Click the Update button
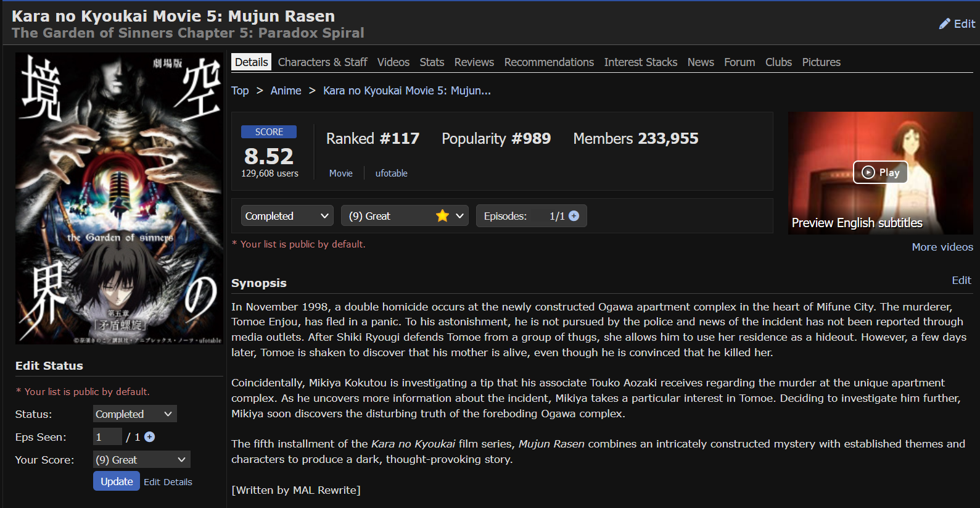Viewport: 980px width, 508px height. [117, 481]
